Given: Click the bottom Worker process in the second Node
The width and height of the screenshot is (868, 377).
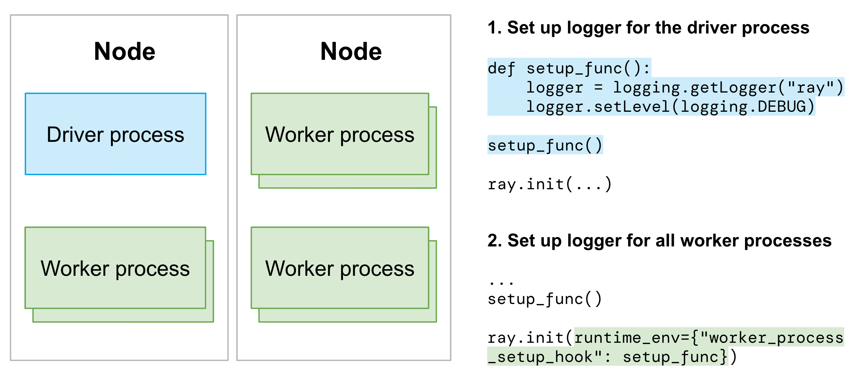Looking at the screenshot, I should pyautogui.click(x=340, y=268).
